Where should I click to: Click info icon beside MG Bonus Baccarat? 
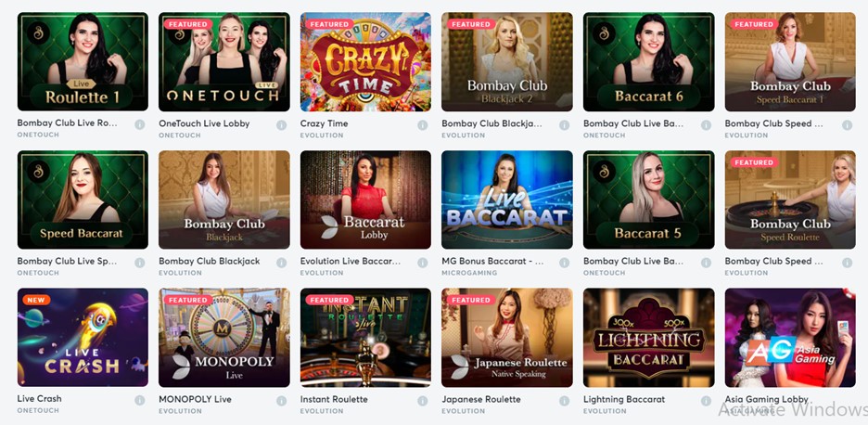(564, 262)
